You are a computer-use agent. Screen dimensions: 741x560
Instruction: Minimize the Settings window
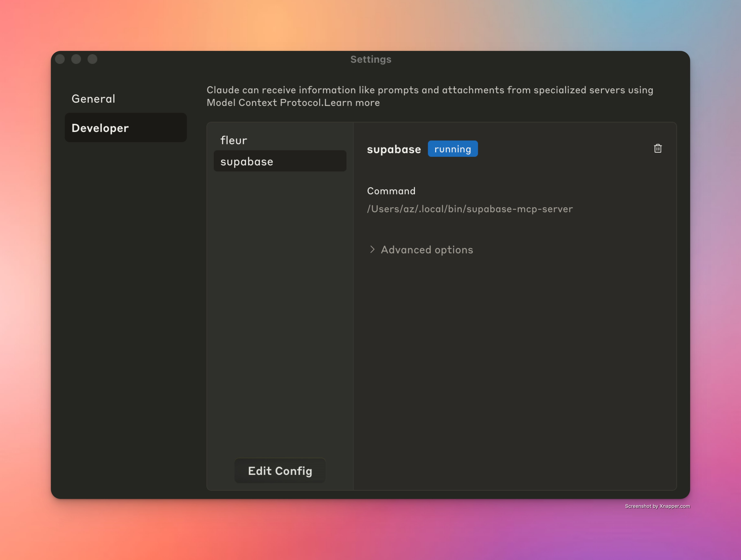tap(76, 59)
